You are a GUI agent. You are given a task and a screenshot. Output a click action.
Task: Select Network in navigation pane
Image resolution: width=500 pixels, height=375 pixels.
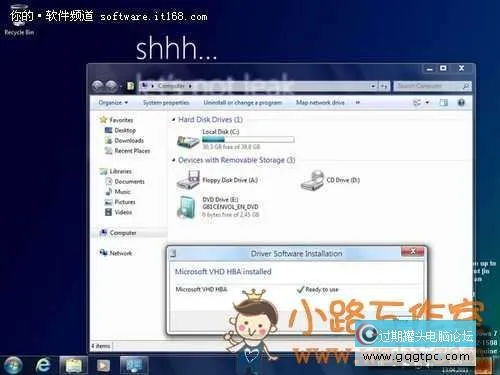[x=116, y=253]
